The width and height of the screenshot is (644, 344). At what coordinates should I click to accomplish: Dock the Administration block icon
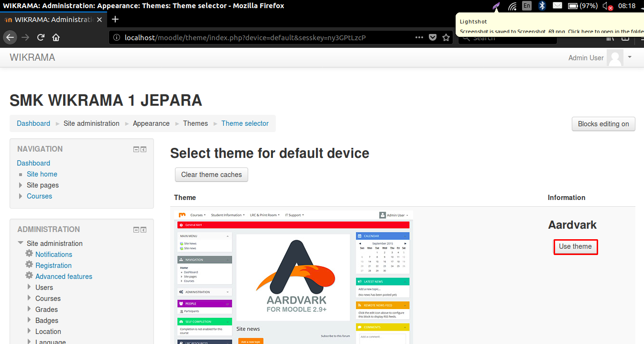(x=143, y=230)
